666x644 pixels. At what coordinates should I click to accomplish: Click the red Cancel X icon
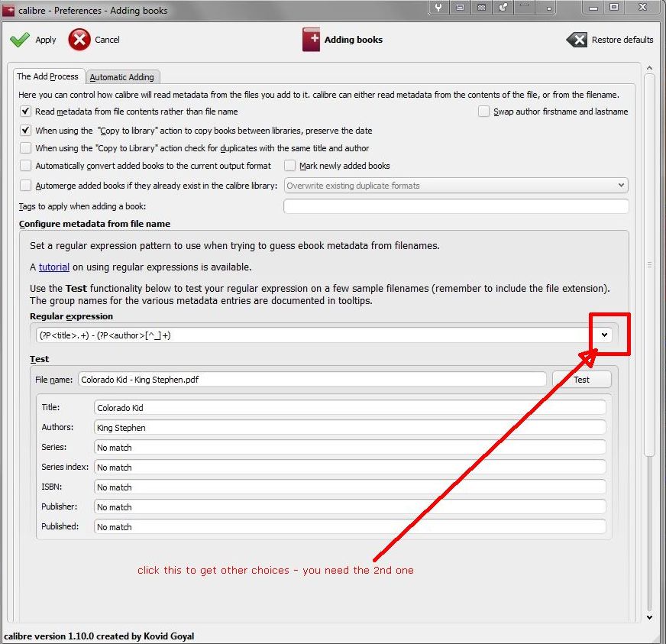(x=79, y=40)
